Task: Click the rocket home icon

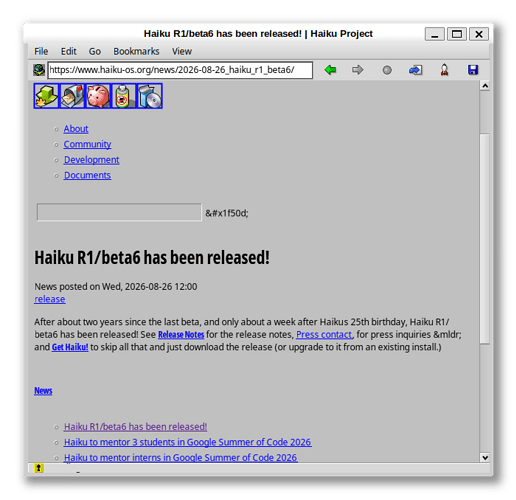Action: tap(444, 70)
